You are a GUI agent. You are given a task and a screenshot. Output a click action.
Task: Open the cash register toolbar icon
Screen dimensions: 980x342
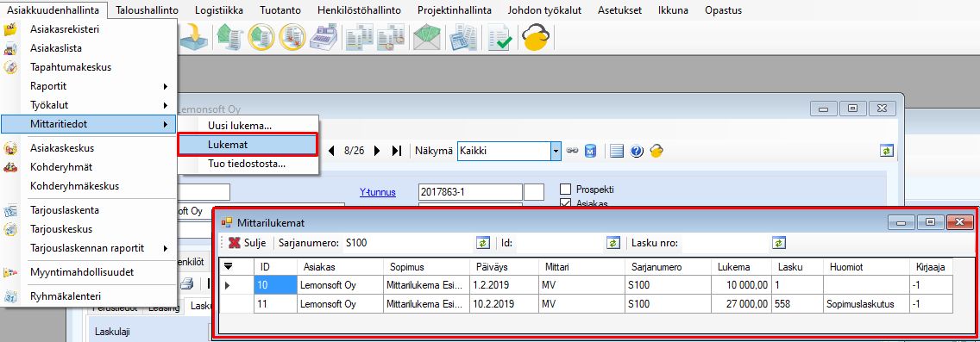(x=324, y=37)
